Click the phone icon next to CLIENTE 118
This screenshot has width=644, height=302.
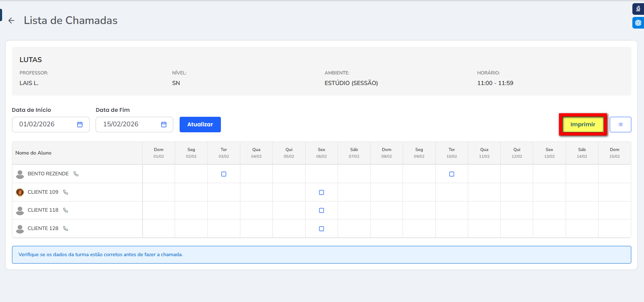[66, 210]
